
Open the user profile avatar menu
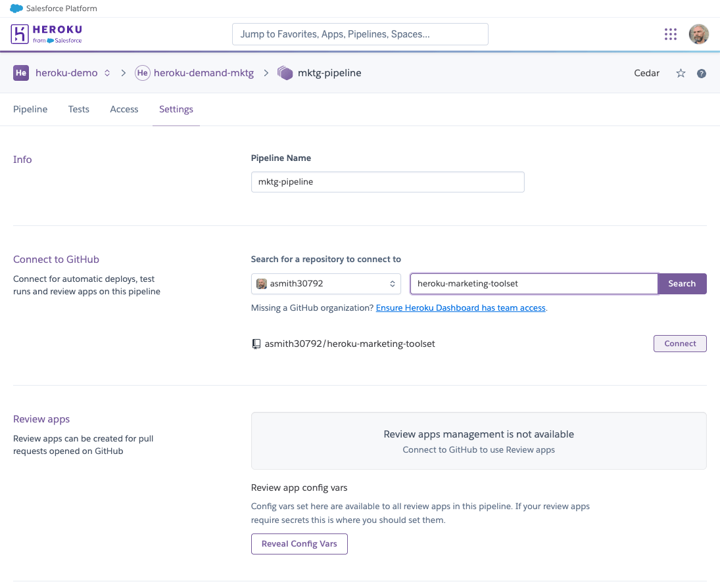[x=698, y=34]
